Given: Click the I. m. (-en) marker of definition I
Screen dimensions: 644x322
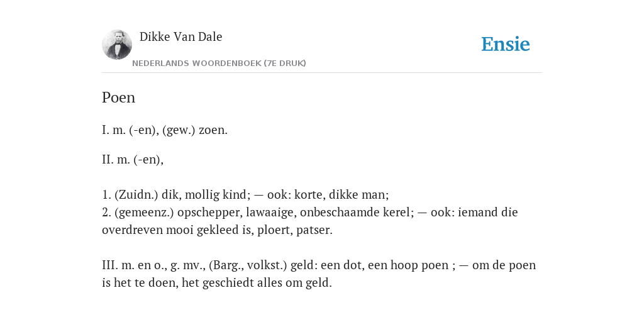Looking at the screenshot, I should pyautogui.click(x=130, y=130).
